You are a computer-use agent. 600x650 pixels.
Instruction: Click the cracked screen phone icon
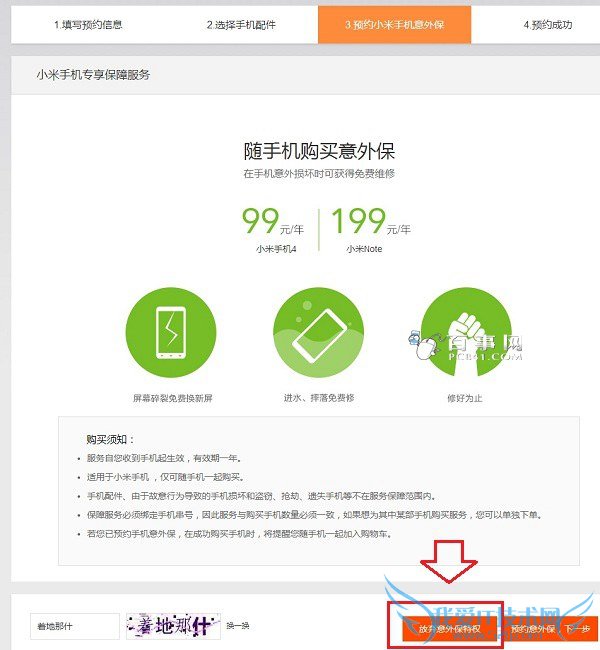171,332
